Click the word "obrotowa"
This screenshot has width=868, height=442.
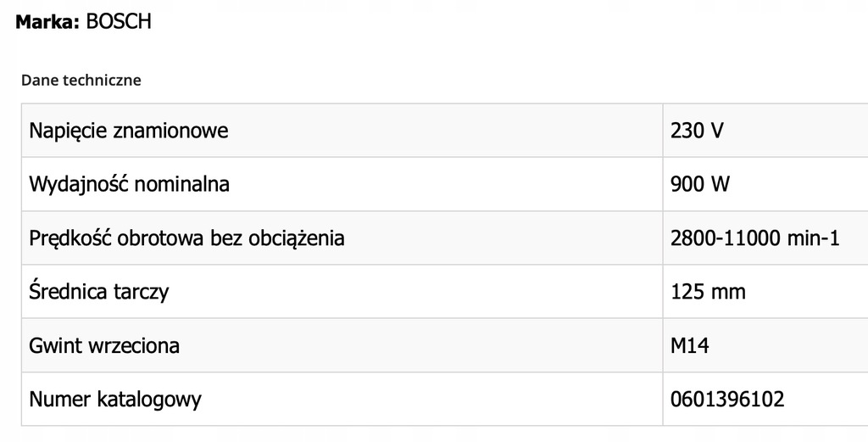click(x=161, y=238)
